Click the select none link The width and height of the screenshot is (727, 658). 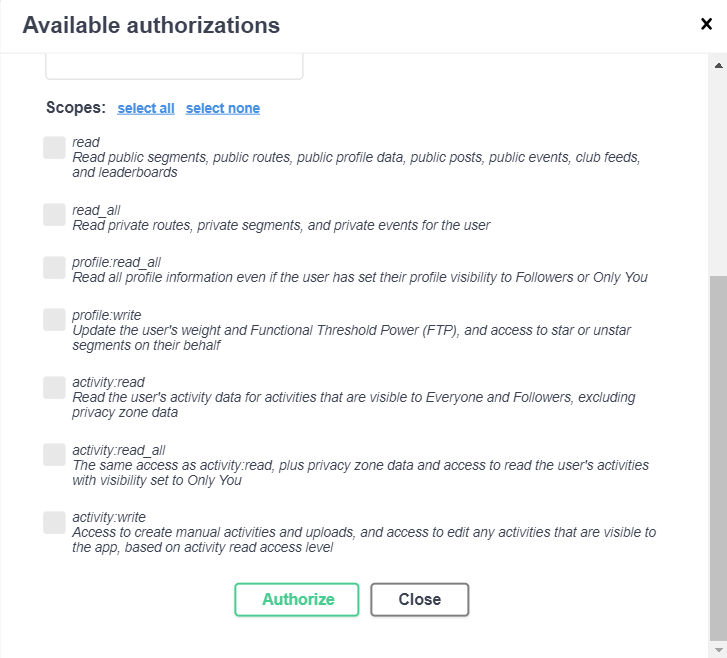pos(223,109)
